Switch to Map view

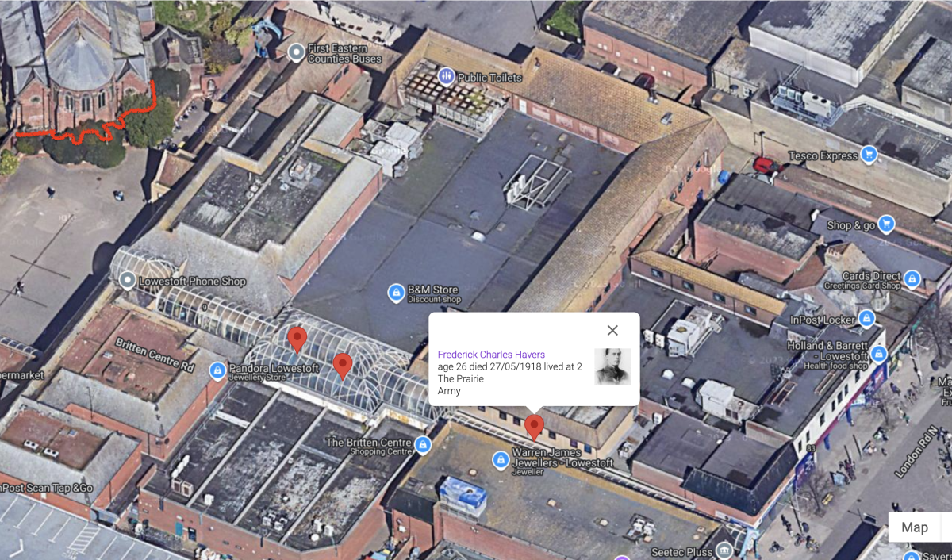click(x=914, y=527)
